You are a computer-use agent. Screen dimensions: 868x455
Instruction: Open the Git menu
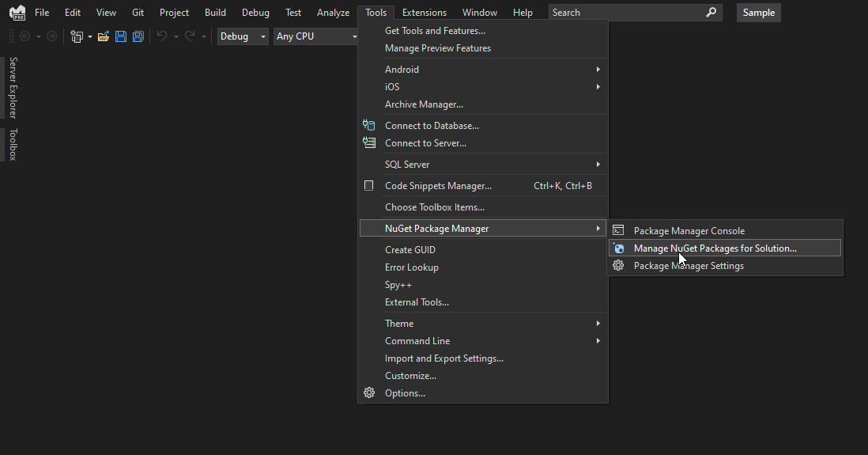138,12
